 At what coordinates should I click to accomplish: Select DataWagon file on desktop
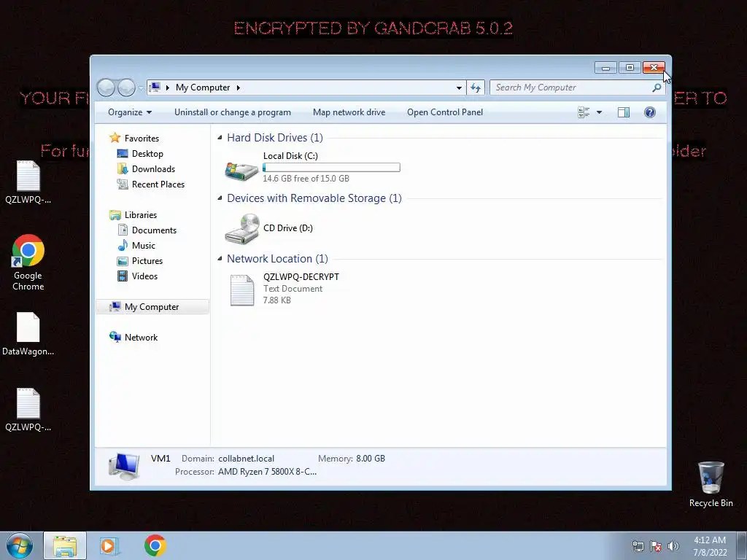(28, 334)
